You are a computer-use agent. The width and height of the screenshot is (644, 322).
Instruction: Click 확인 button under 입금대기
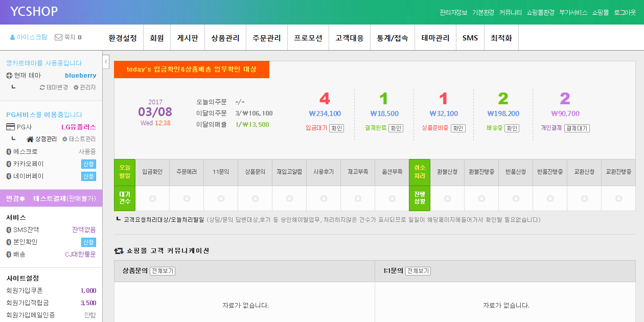pos(336,128)
